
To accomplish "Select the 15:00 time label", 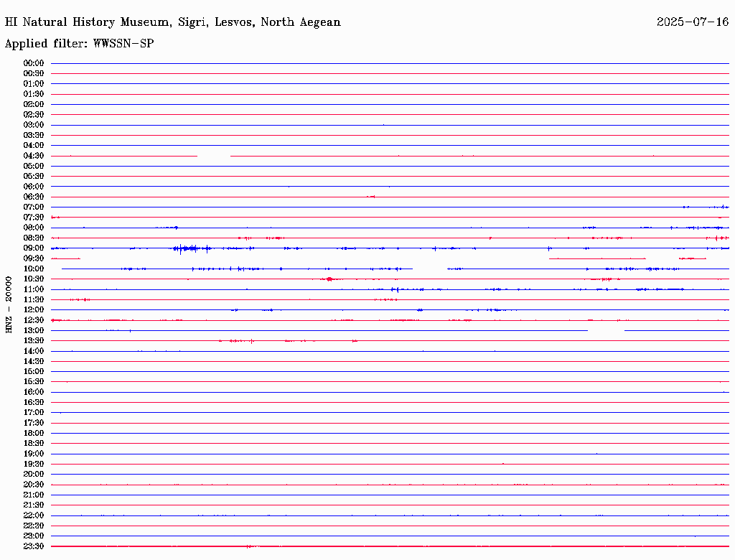I will 34,371.
